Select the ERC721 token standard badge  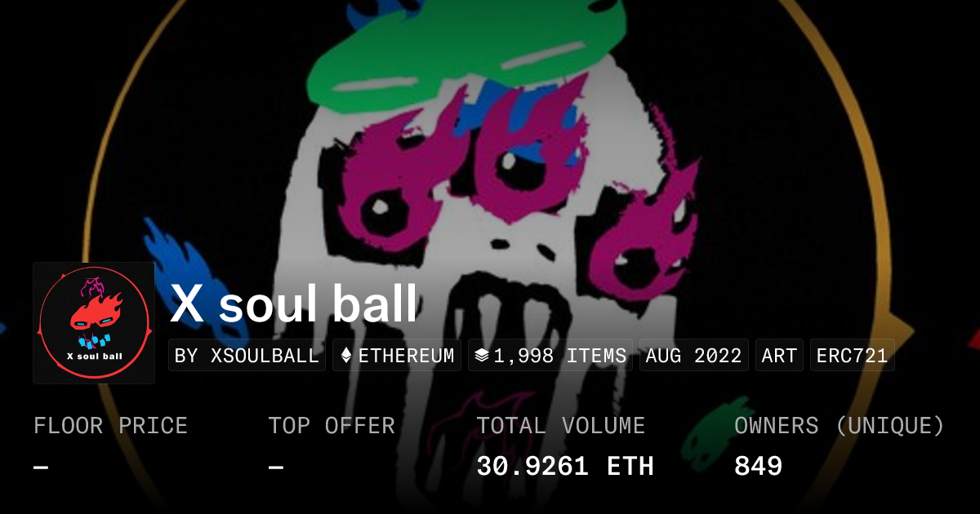852,356
